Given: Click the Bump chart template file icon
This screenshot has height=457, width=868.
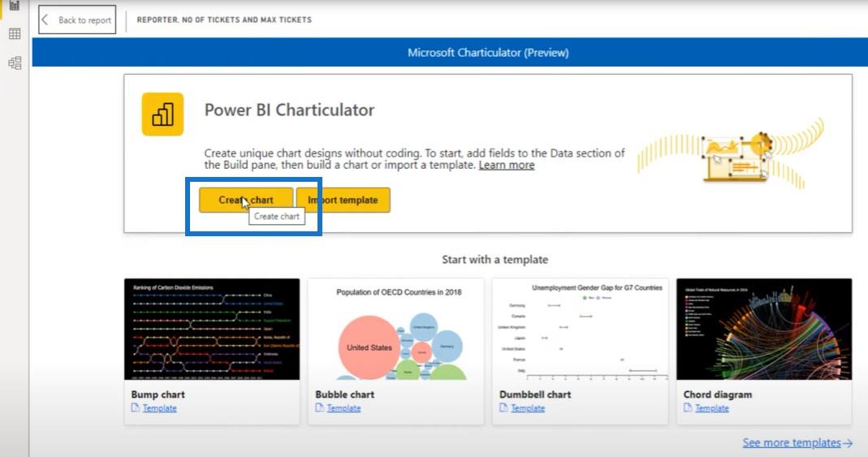Looking at the screenshot, I should point(135,407).
